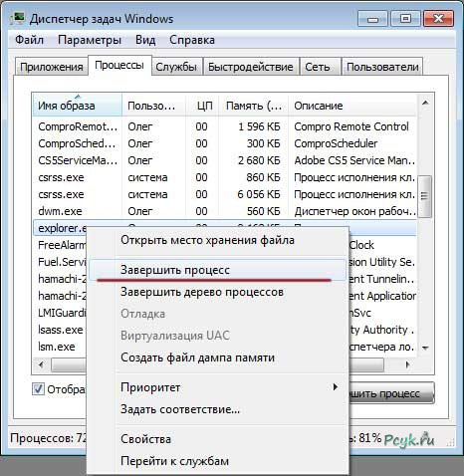This screenshot has width=464, height=476.
Task: Choose Завершить процесс in context menu
Action: 217,270
